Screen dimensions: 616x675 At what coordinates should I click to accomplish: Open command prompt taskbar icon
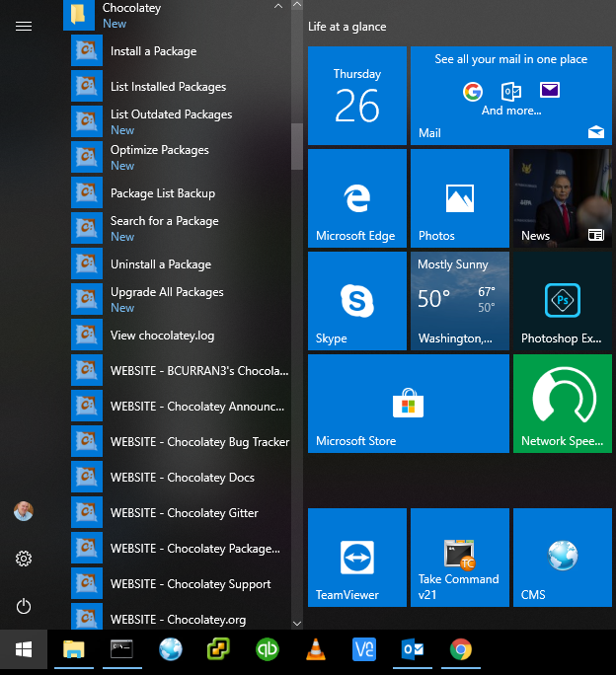click(121, 649)
